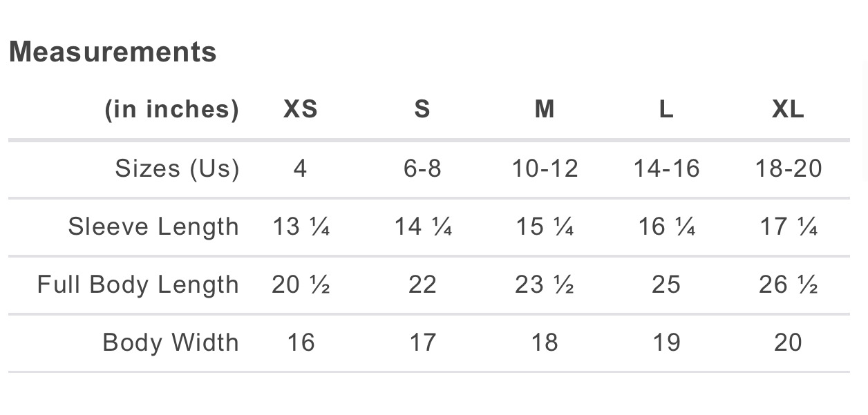Click the XS body width value 16
868x415 pixels.
point(301,342)
